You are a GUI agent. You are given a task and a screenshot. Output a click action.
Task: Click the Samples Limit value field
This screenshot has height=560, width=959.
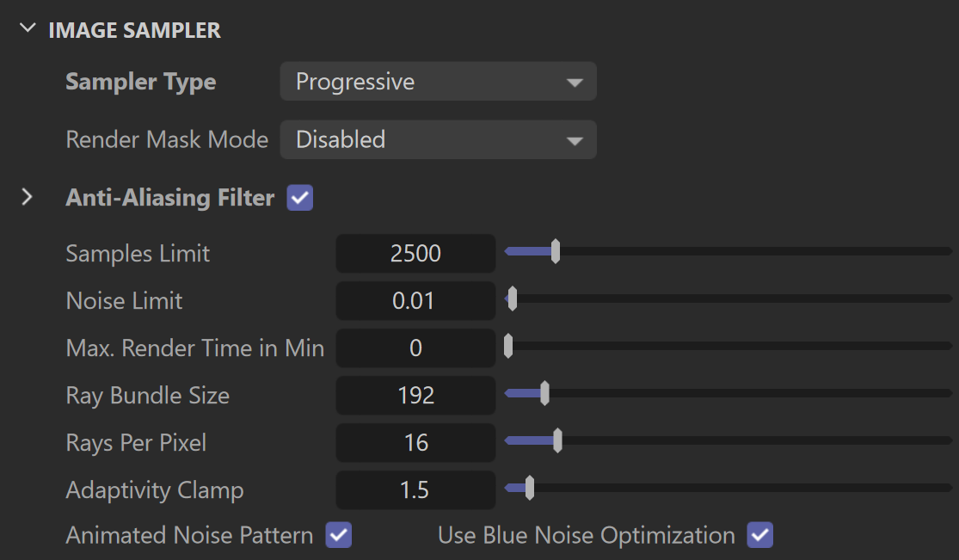click(415, 254)
